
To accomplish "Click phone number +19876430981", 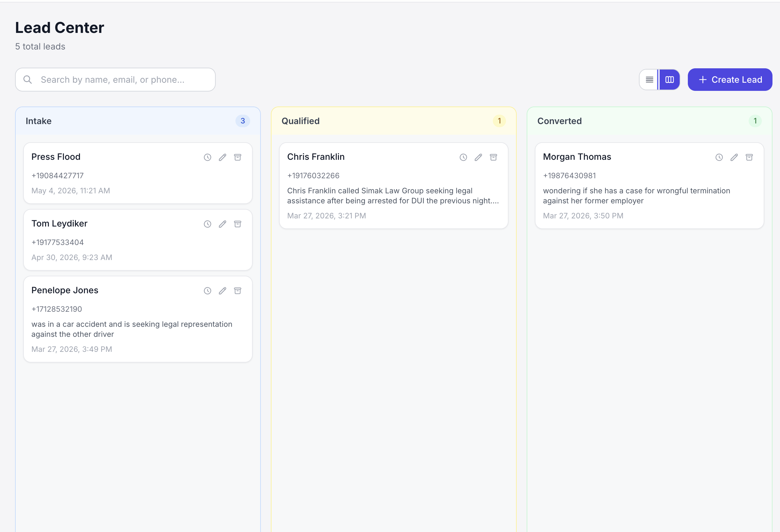I will click(x=569, y=175).
